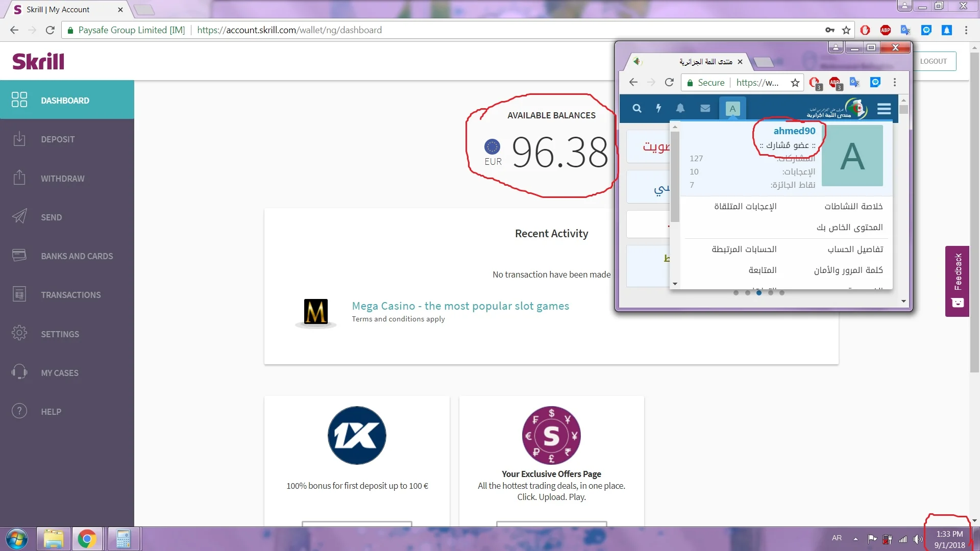This screenshot has width=980, height=551.
Task: Open forum notifications bell icon
Action: point(680,108)
